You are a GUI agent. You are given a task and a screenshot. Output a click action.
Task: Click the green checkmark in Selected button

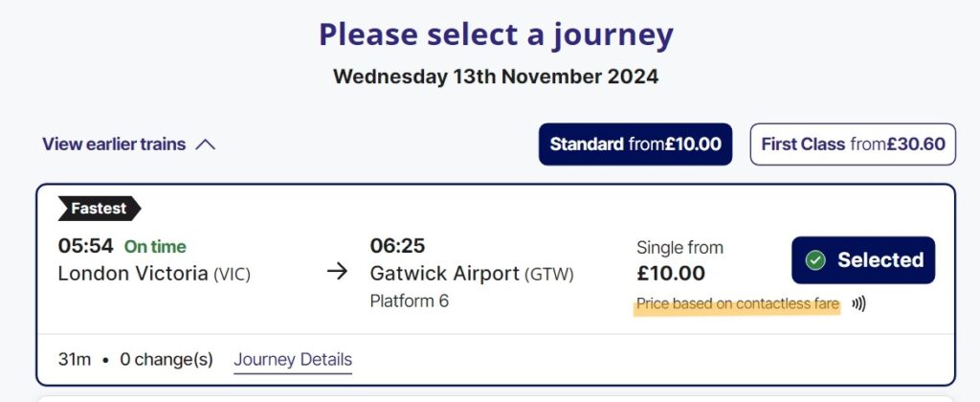click(815, 260)
